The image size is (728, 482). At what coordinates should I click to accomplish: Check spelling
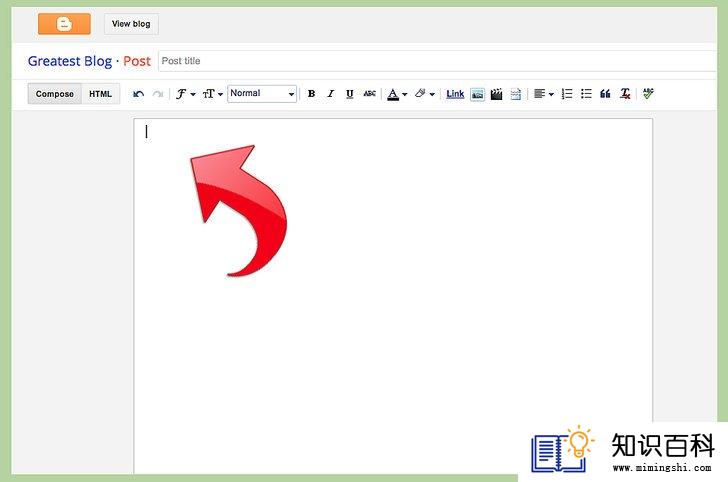tap(648, 94)
